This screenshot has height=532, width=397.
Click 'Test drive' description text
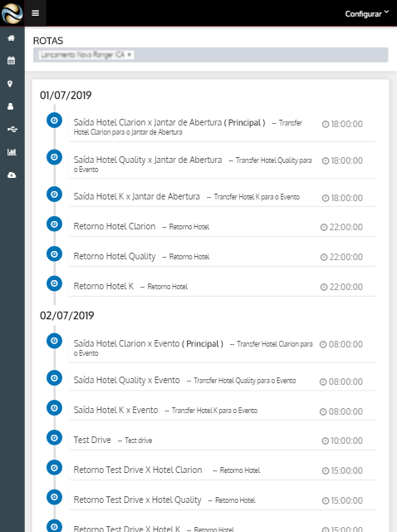(x=139, y=441)
